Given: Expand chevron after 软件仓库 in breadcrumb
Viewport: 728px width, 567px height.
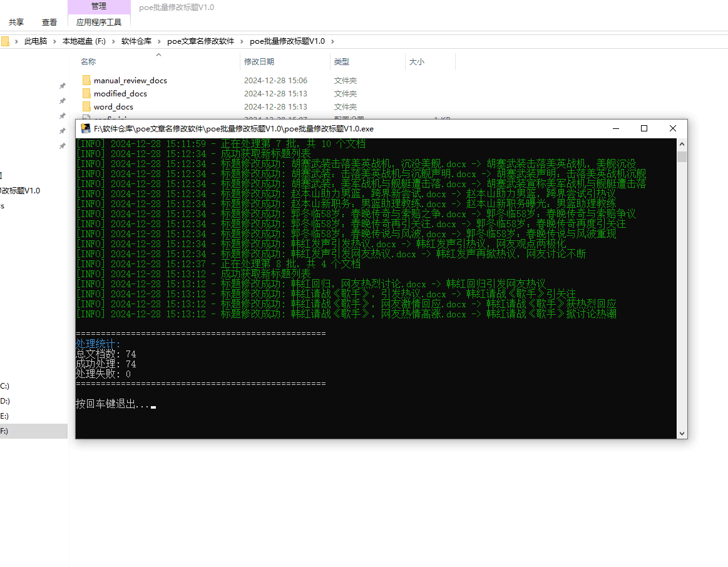Looking at the screenshot, I should click(159, 41).
